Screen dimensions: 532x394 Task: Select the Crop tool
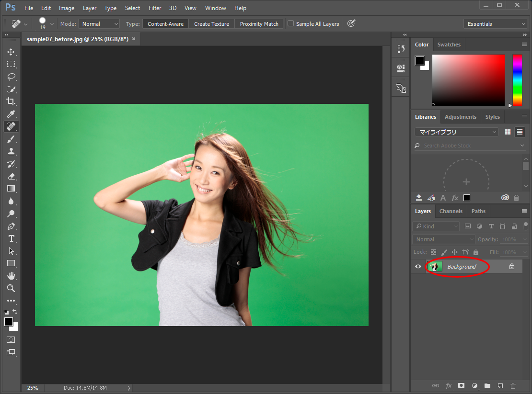(x=11, y=101)
